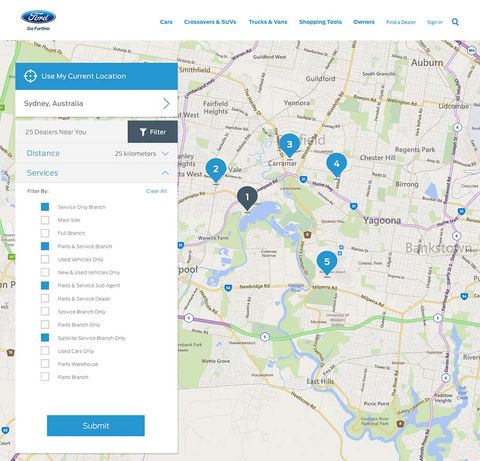Select map pin number 3
480x461 pixels.
(x=289, y=146)
